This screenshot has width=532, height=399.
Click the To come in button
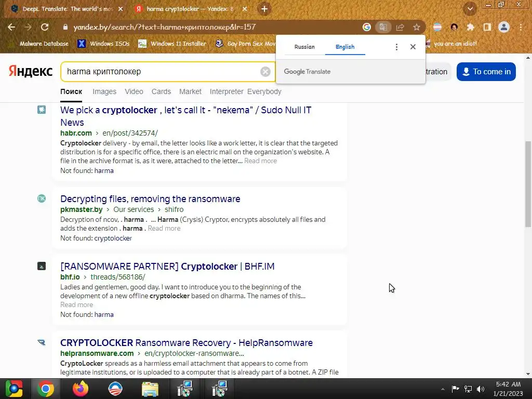pyautogui.click(x=486, y=72)
